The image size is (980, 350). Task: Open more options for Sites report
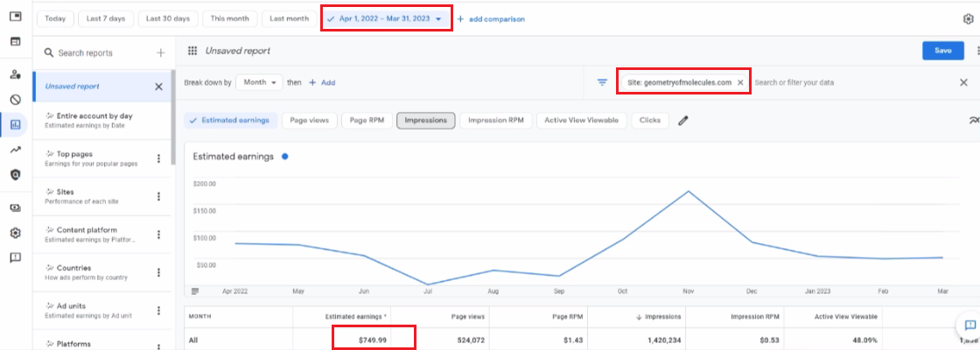point(158,196)
